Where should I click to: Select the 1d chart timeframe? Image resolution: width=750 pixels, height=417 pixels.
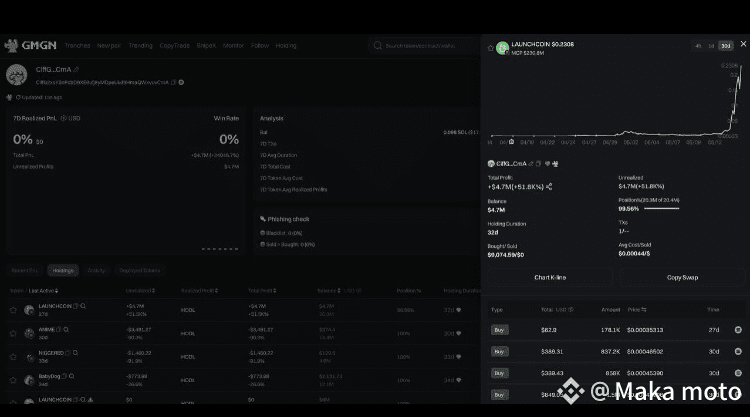click(711, 46)
